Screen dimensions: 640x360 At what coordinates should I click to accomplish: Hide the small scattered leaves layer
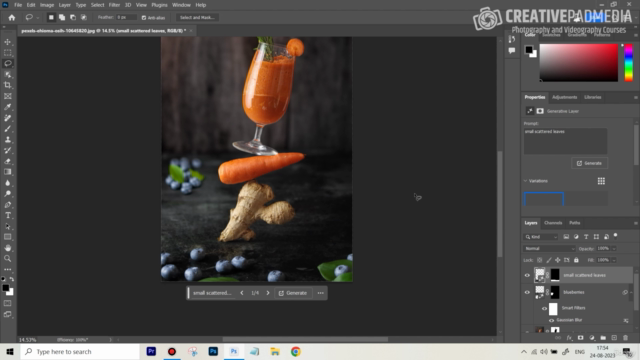(527, 275)
